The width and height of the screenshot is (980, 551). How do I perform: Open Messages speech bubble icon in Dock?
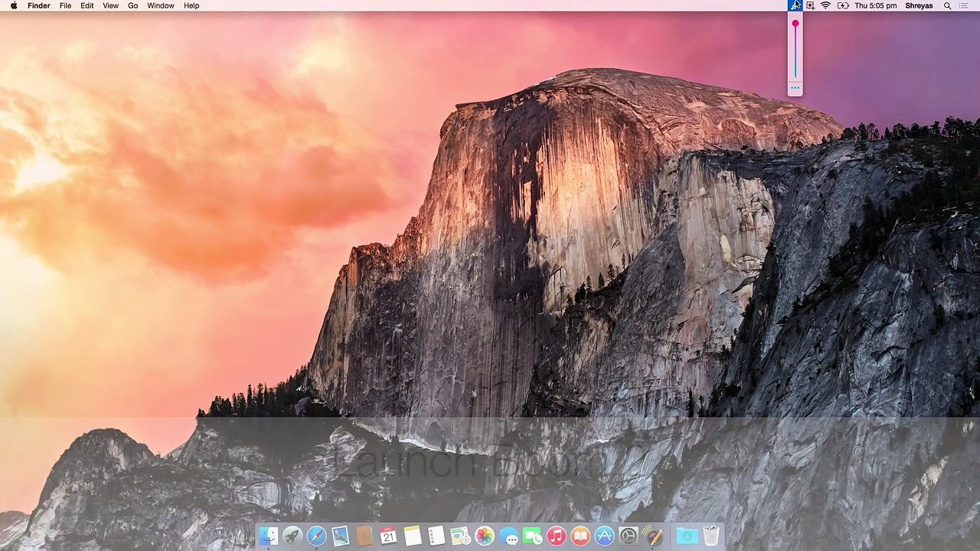pyautogui.click(x=508, y=536)
